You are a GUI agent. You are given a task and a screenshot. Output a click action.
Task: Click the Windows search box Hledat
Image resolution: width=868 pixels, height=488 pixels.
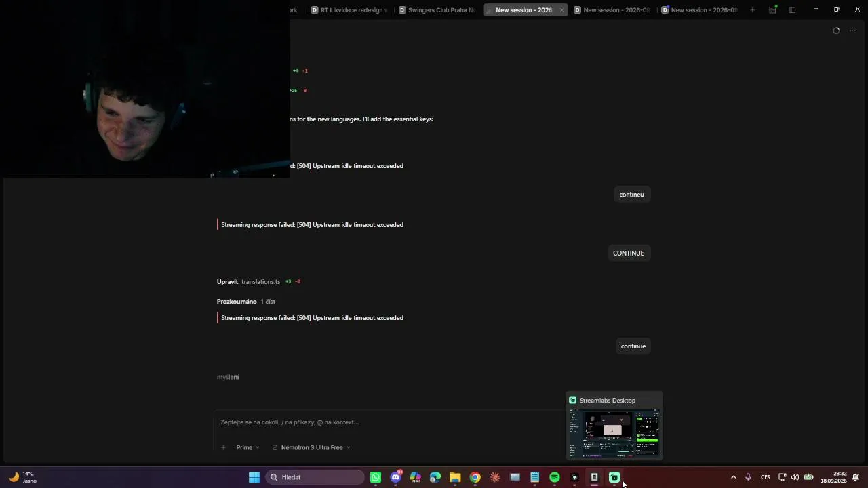pyautogui.click(x=315, y=477)
